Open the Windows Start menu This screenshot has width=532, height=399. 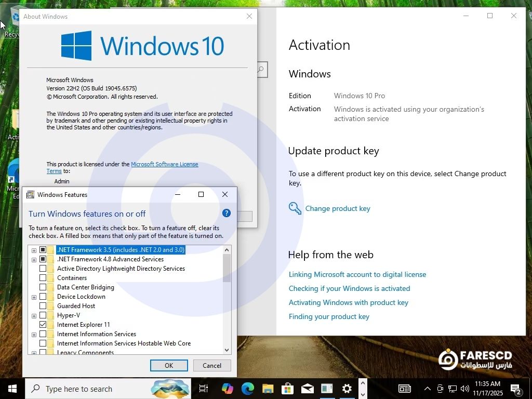12,388
